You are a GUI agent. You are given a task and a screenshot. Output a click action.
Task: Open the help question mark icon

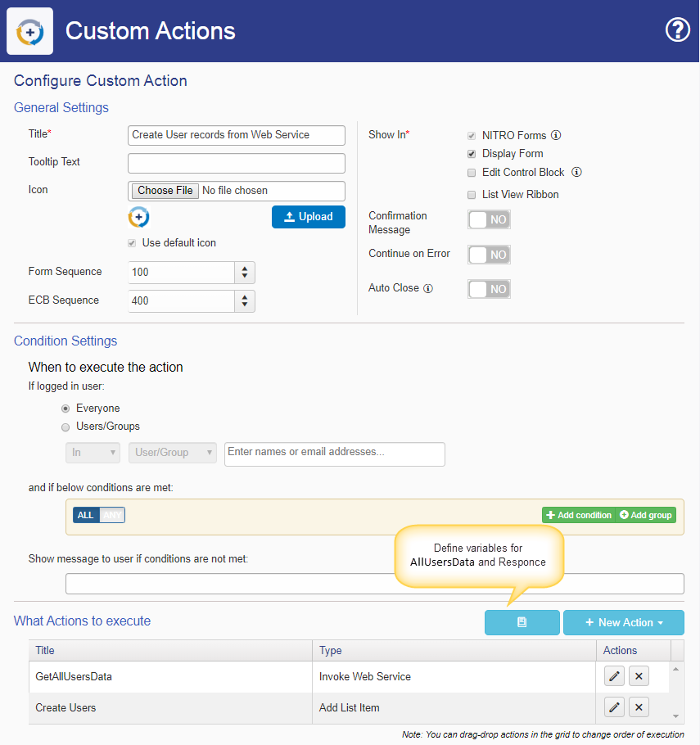(x=678, y=30)
